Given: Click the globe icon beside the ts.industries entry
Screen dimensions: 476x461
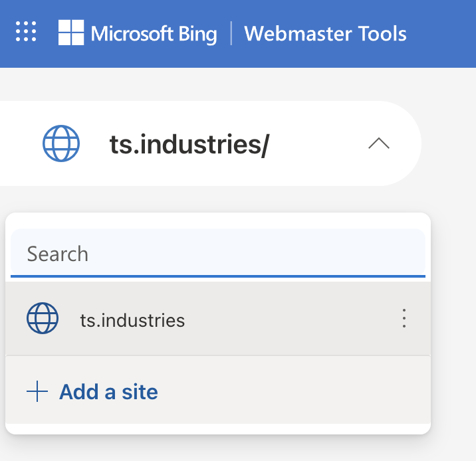Looking at the screenshot, I should tap(43, 319).
